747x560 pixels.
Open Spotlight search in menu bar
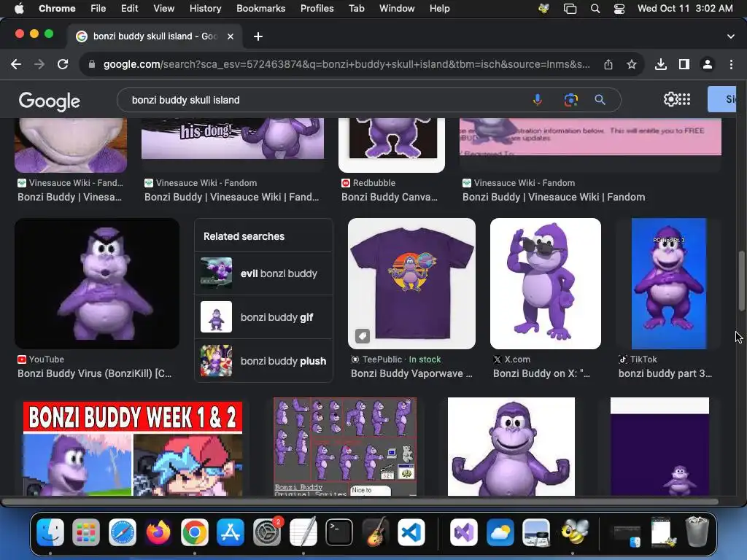(x=595, y=8)
